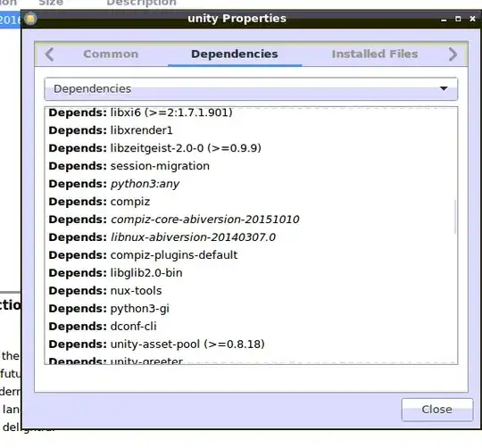The width and height of the screenshot is (482, 448).
Task: Open the Dependencies dropdown
Action: pos(251,89)
